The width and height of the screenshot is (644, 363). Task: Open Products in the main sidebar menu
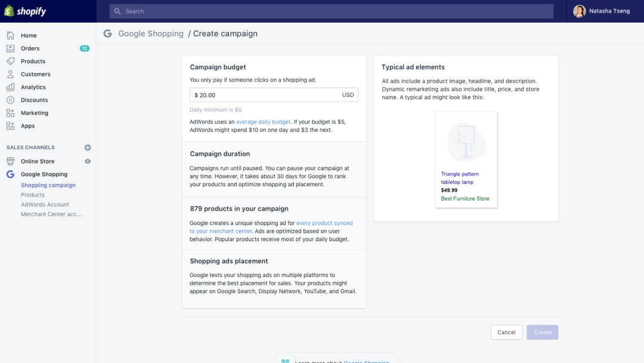pyautogui.click(x=33, y=61)
